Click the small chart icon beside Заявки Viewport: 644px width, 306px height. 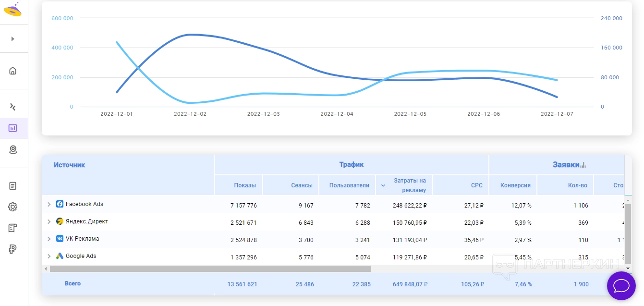pyautogui.click(x=583, y=165)
